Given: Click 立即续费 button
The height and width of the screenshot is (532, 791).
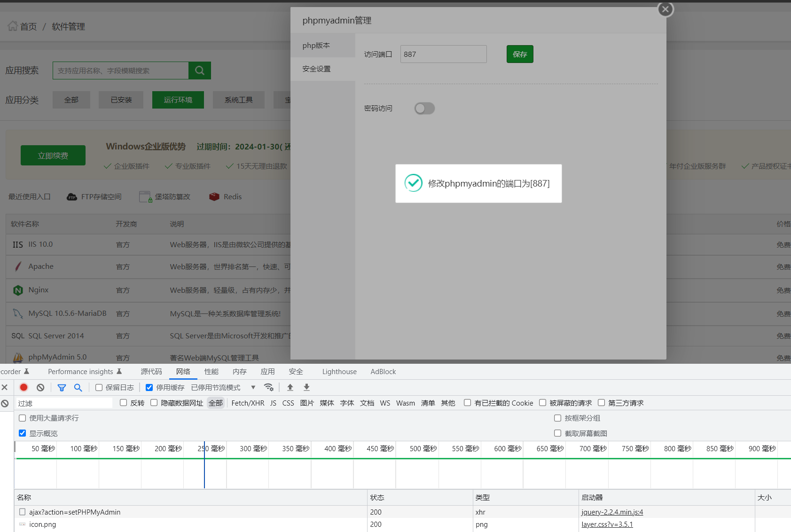Looking at the screenshot, I should (53, 156).
